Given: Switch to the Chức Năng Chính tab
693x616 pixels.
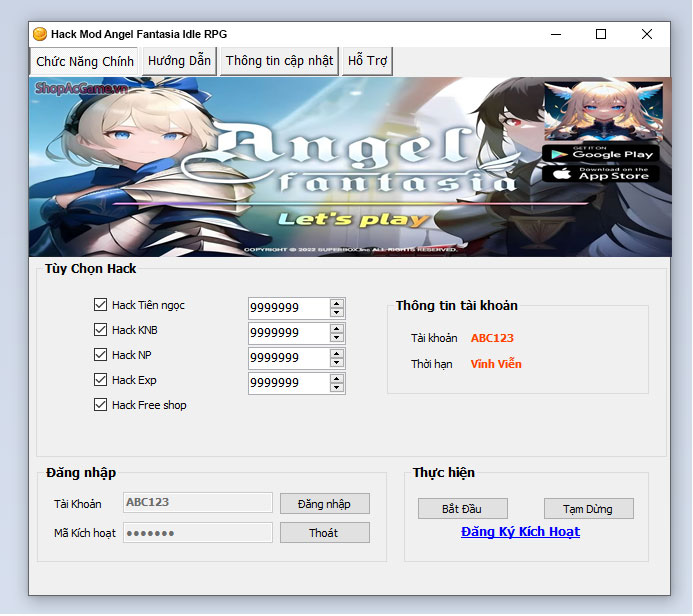Looking at the screenshot, I should pos(84,61).
